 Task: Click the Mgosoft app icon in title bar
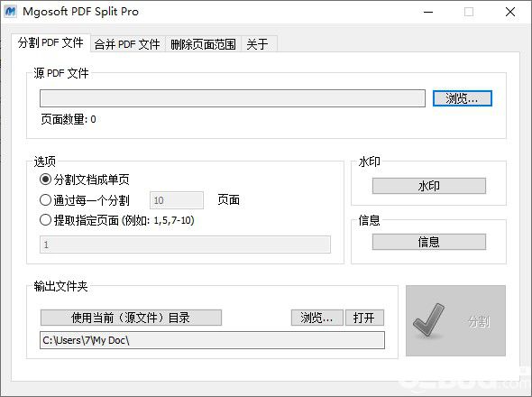(x=10, y=12)
